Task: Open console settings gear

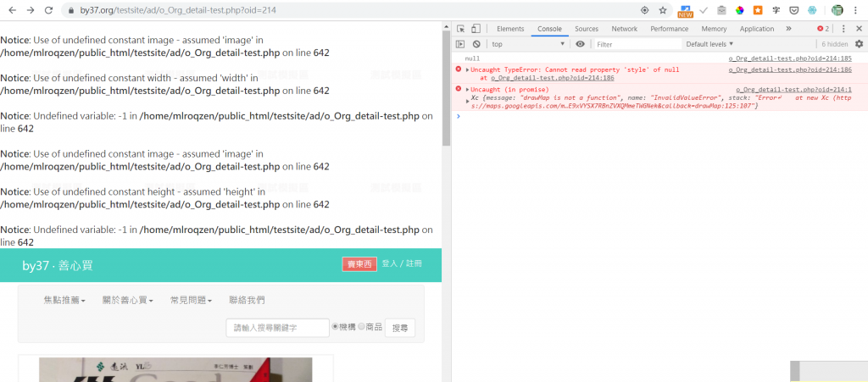Action: [x=859, y=44]
